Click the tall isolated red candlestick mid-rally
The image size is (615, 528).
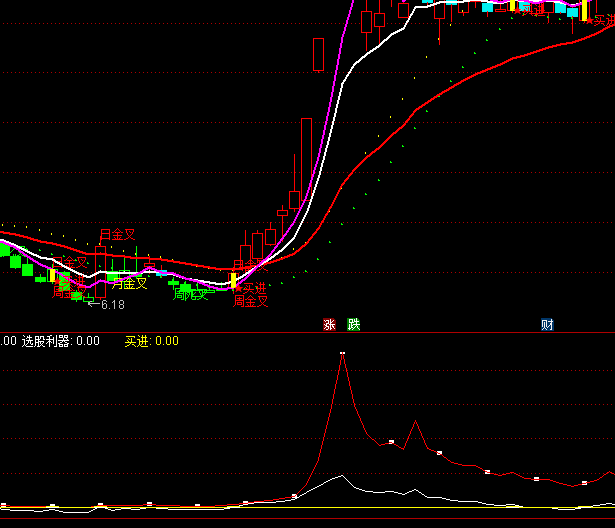coord(319,54)
